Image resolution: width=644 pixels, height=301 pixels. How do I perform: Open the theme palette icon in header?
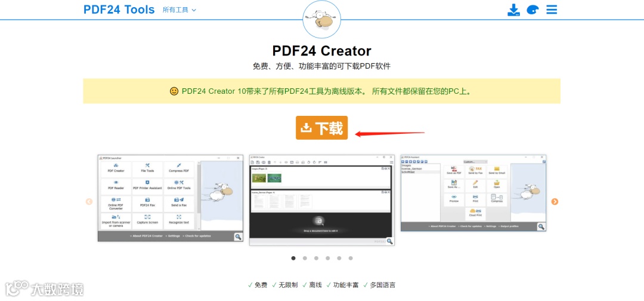coord(532,10)
